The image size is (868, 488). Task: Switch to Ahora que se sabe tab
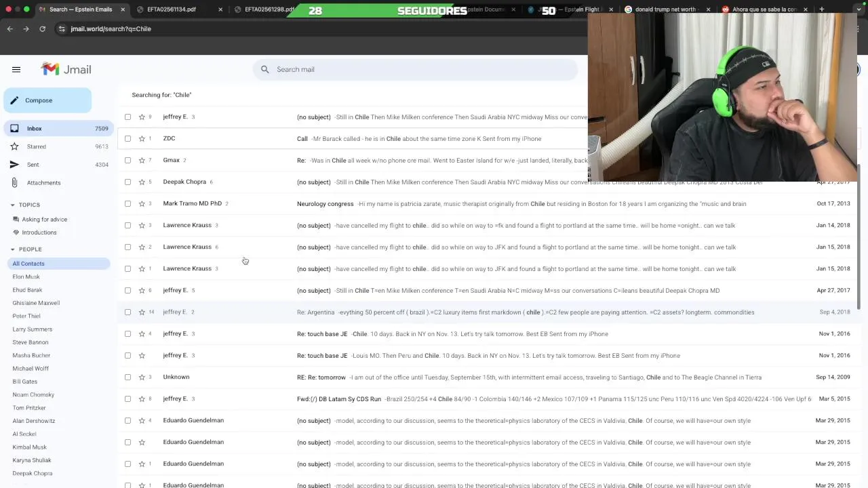(763, 9)
